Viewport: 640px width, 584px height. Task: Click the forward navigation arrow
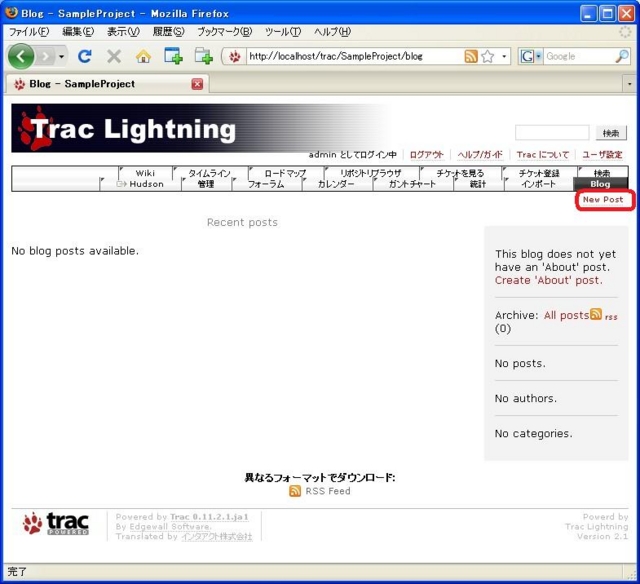[46, 56]
